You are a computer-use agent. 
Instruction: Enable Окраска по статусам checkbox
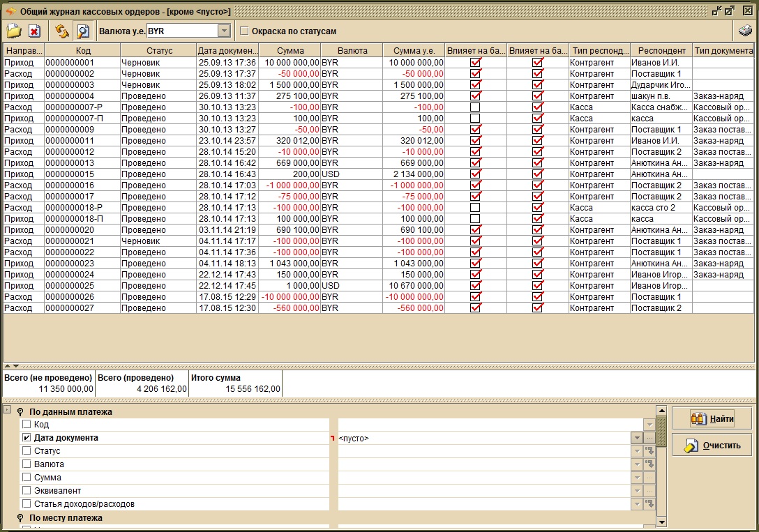[x=244, y=31]
